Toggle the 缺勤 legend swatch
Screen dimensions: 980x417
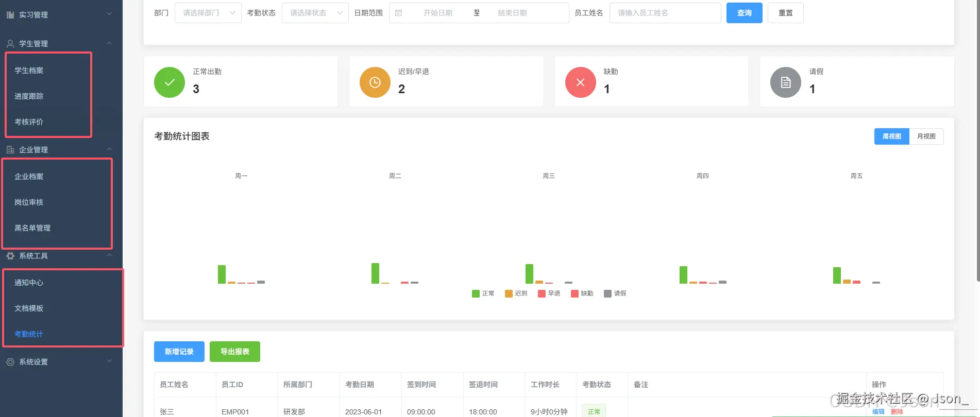(x=575, y=293)
